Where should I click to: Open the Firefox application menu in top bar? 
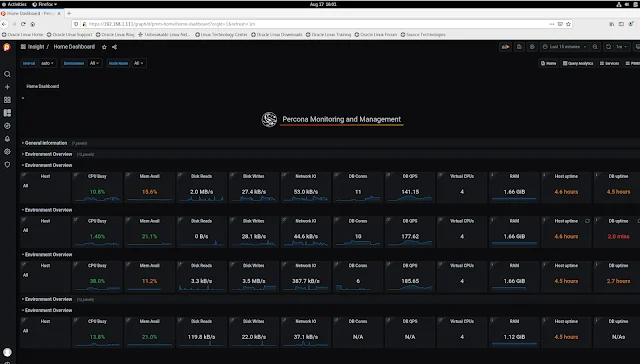(45, 4)
